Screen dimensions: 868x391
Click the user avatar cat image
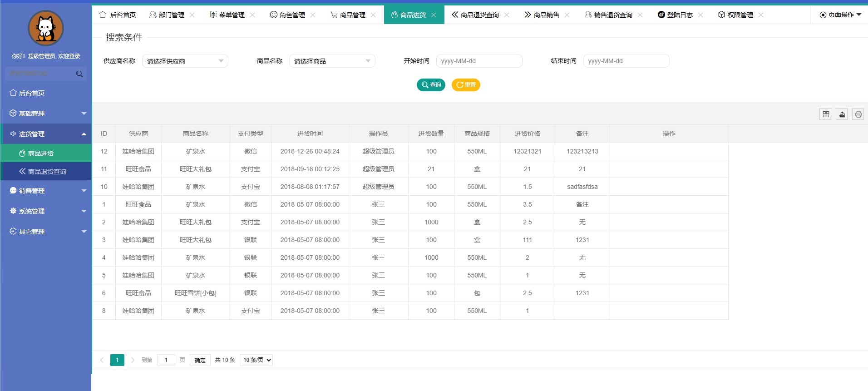tap(46, 28)
